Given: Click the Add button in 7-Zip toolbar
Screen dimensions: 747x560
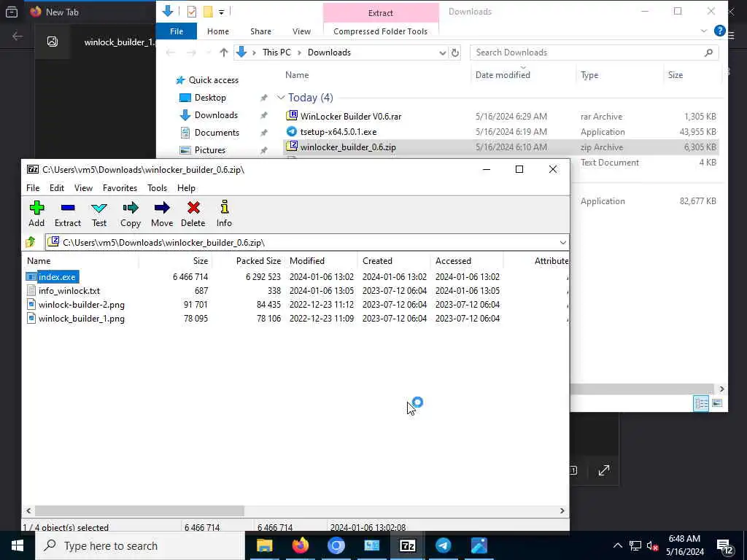Looking at the screenshot, I should pos(36,214).
